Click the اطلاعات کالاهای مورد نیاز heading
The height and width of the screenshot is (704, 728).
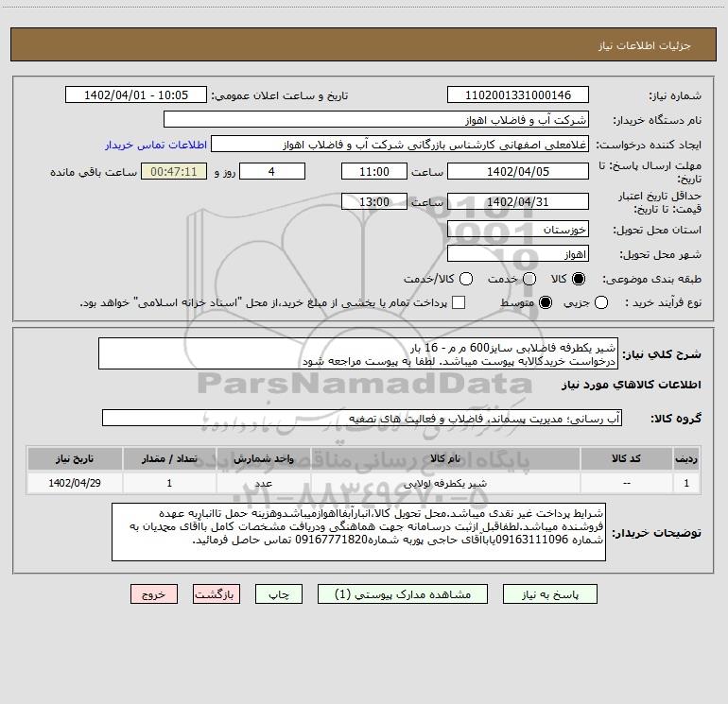631,385
